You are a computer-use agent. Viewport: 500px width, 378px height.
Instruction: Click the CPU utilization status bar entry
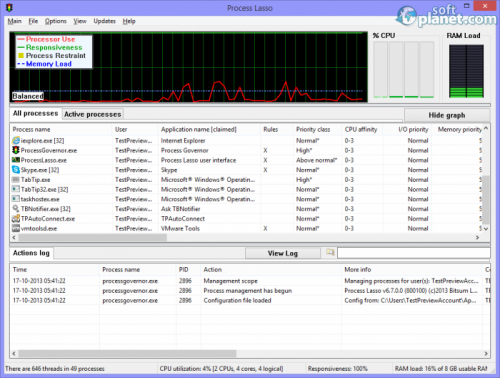(x=221, y=369)
